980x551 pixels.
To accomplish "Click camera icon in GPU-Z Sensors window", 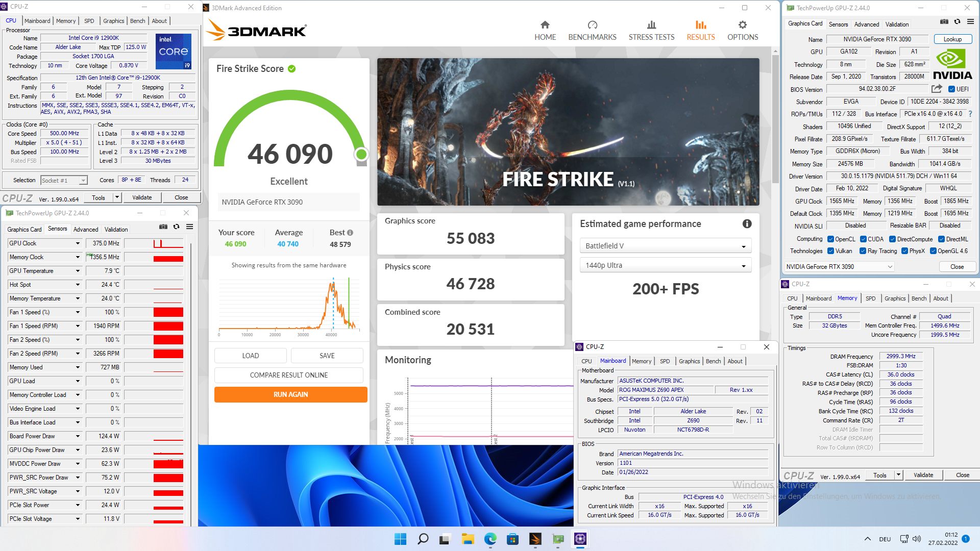I will point(163,227).
